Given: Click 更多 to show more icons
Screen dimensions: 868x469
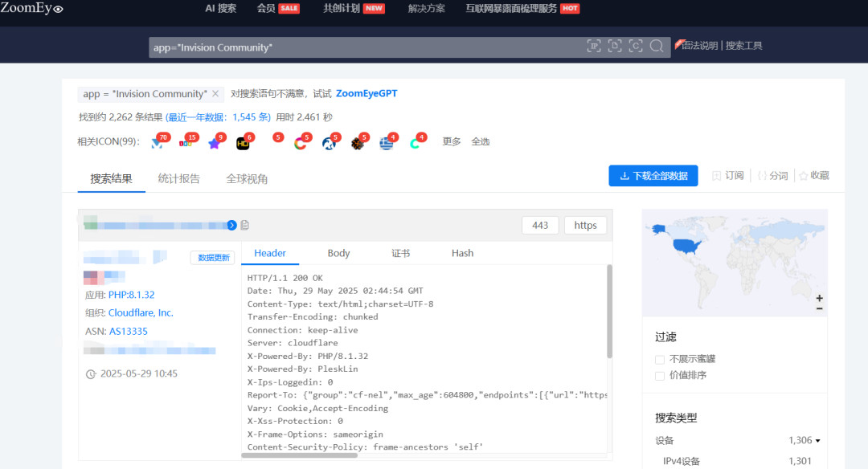Looking at the screenshot, I should (x=452, y=141).
